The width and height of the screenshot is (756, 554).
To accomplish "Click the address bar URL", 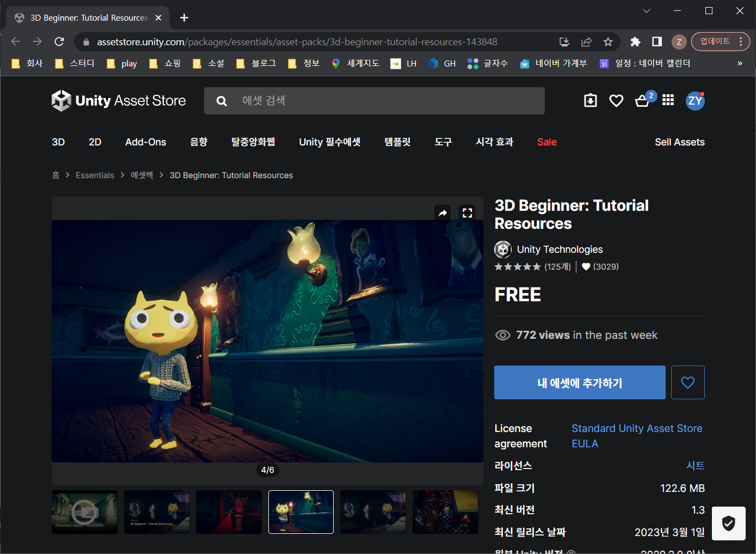I will pyautogui.click(x=297, y=42).
